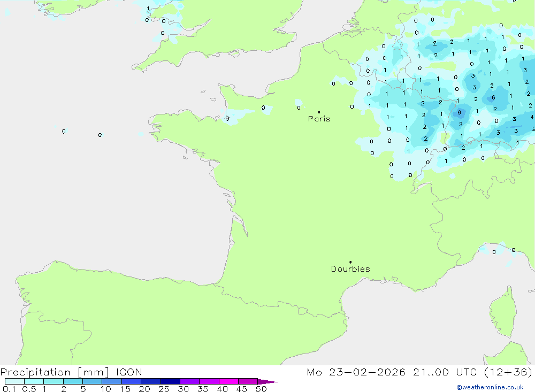Select the Dourbies location dot marker
The width and height of the screenshot is (535, 392).
(350, 262)
